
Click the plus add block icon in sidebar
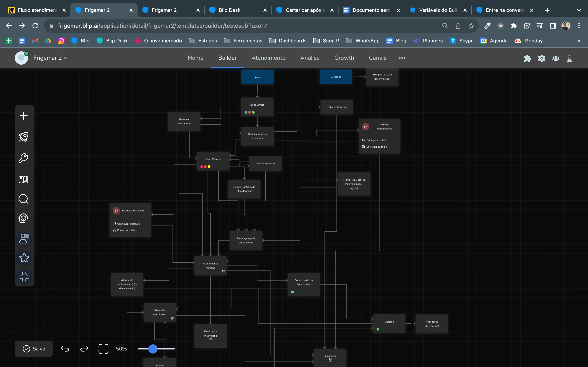[23, 116]
